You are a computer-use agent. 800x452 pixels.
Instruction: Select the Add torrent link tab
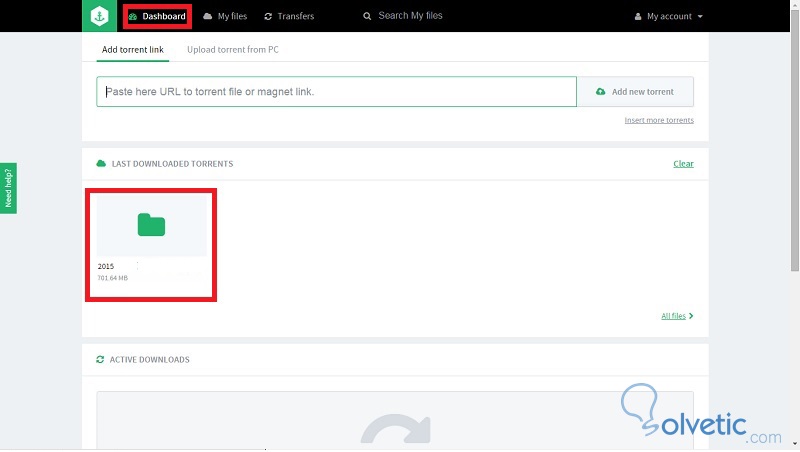pyautogui.click(x=133, y=49)
